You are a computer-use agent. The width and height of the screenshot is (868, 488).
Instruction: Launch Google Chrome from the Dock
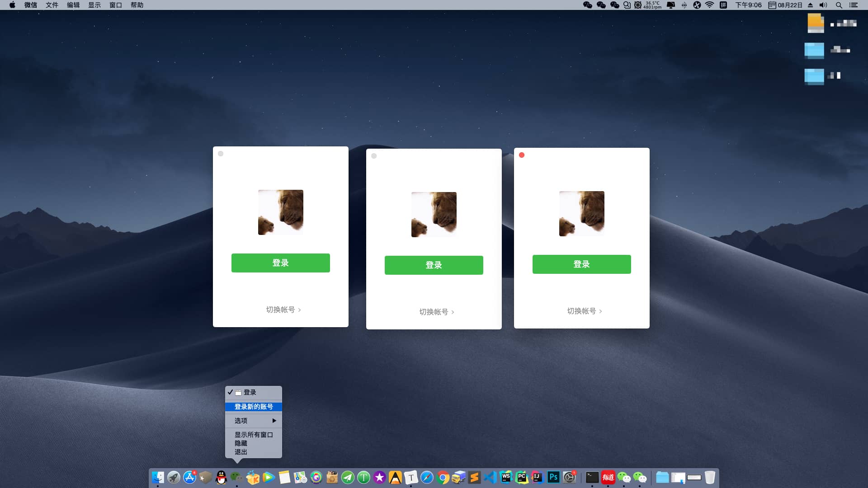click(443, 477)
